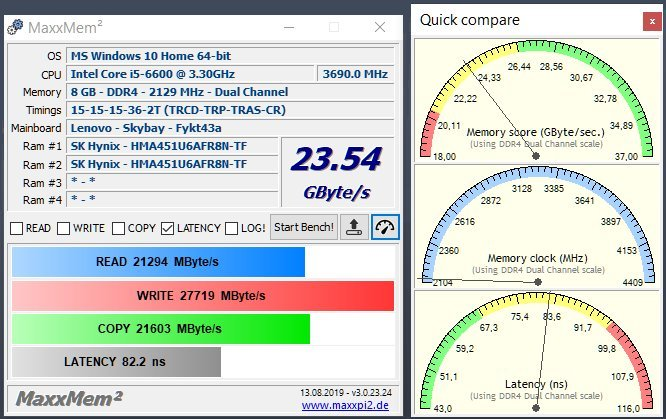Close the MaxxMem window
Image resolution: width=666 pixels, height=419 pixels.
pyautogui.click(x=380, y=27)
